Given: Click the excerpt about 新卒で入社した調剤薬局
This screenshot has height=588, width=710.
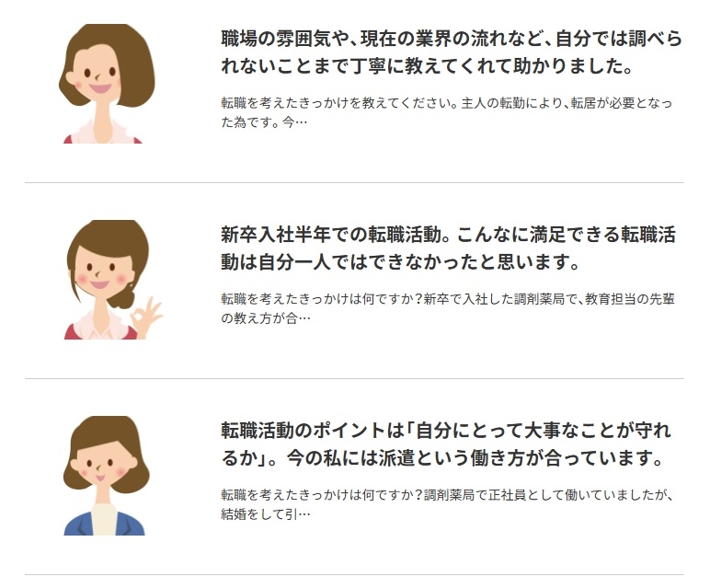Looking at the screenshot, I should click(448, 308).
